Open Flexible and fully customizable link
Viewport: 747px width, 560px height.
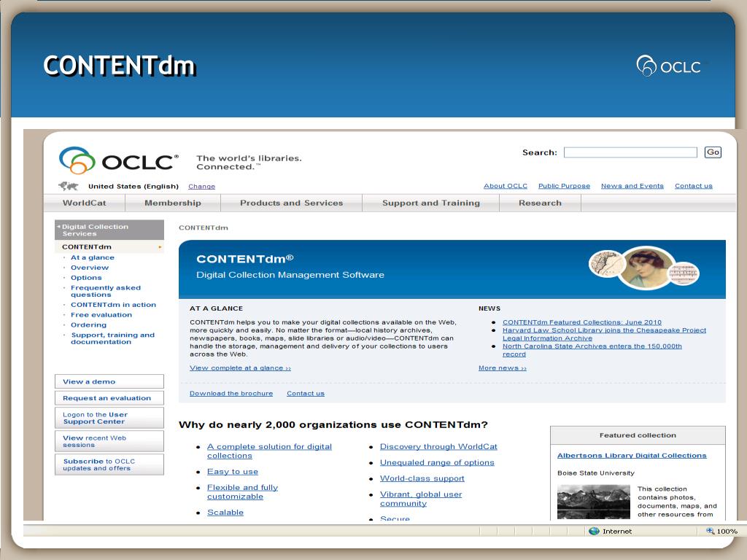tap(242, 492)
